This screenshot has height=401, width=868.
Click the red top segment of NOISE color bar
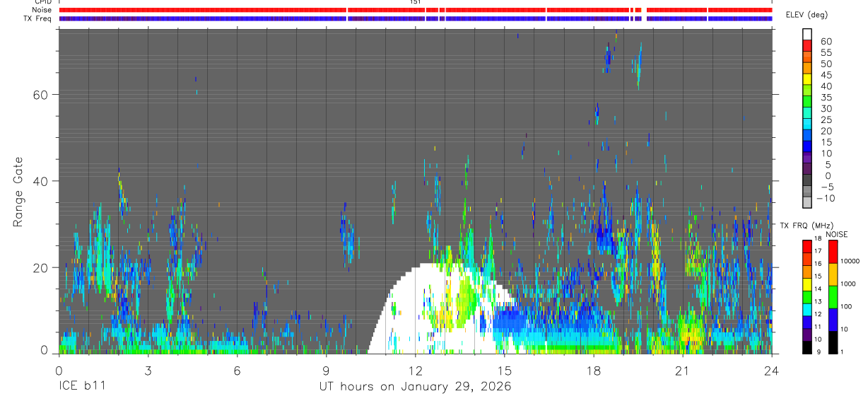point(833,252)
